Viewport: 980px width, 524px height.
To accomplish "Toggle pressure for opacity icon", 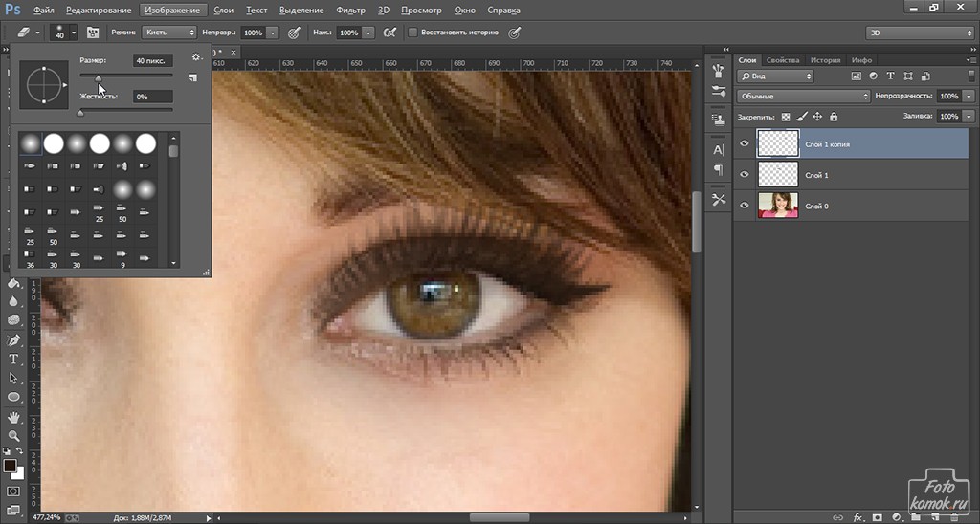I will pyautogui.click(x=294, y=33).
